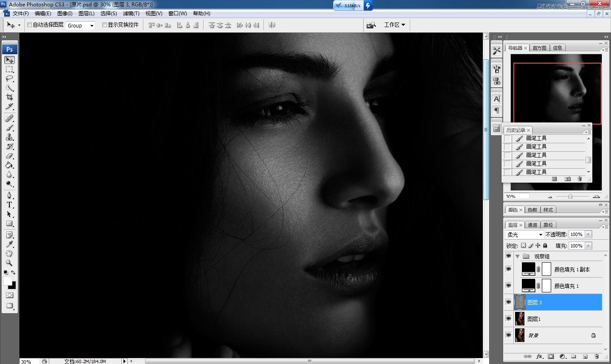
Task: Open the 滤镜(T) menu
Action: point(131,14)
